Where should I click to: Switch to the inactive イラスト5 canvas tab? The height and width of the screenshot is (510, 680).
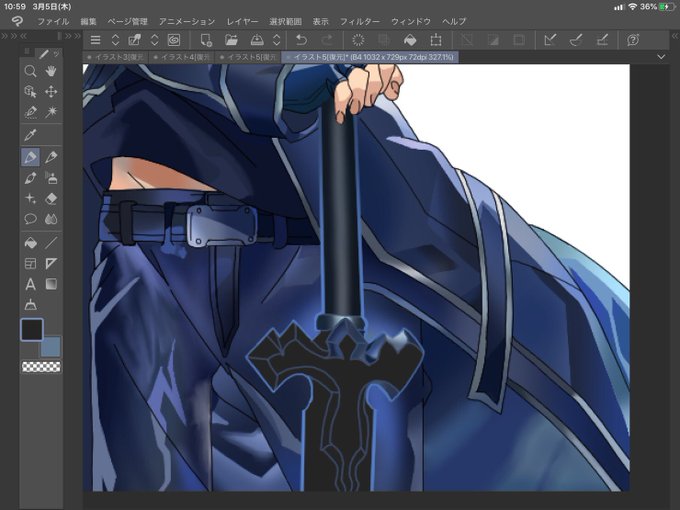(248, 57)
